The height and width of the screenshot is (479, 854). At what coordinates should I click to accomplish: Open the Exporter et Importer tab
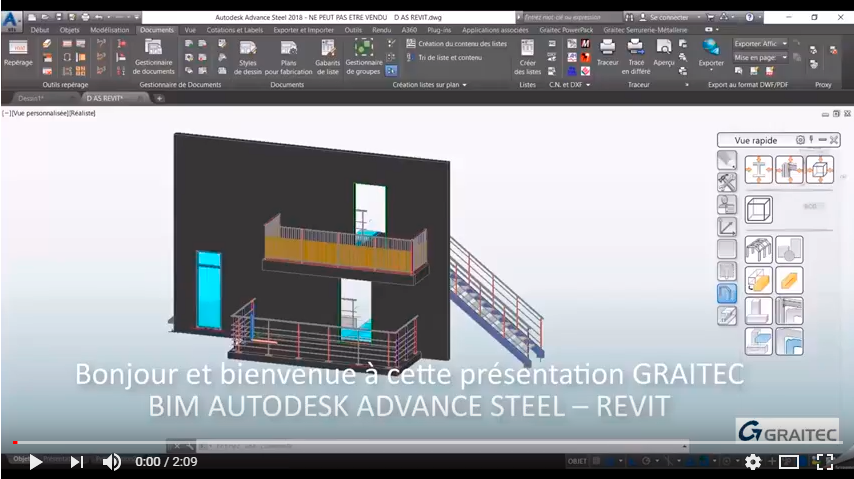303,30
